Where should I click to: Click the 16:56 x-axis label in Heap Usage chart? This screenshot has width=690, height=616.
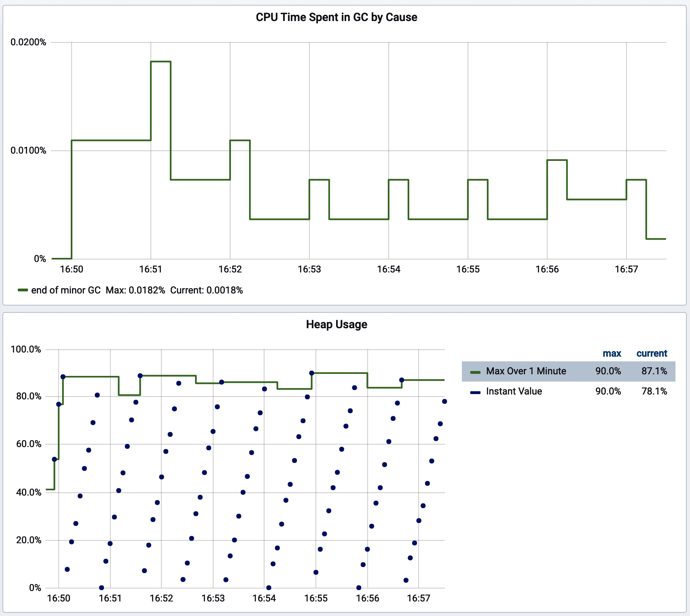coord(368,598)
